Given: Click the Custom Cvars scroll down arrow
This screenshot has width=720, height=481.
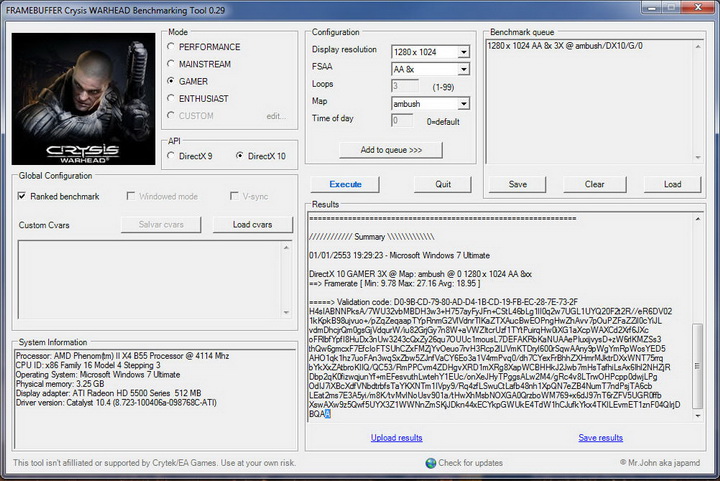Looking at the screenshot, I should (x=286, y=313).
